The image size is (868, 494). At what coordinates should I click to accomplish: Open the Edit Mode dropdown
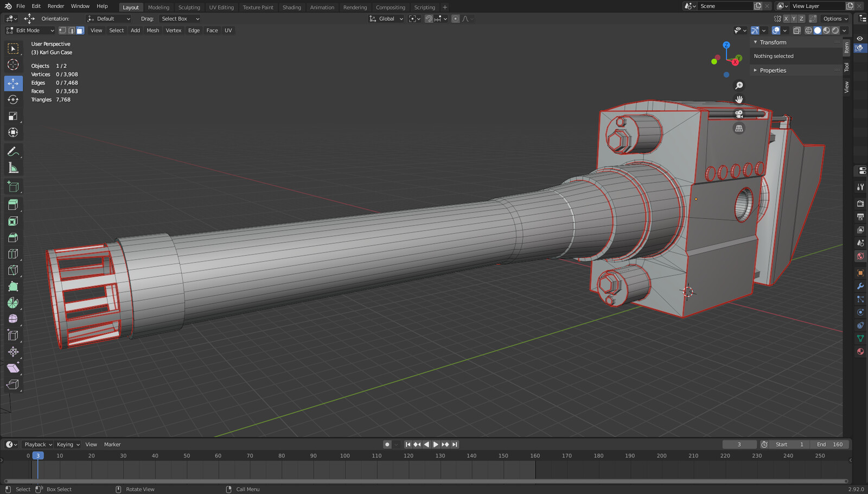pos(30,30)
